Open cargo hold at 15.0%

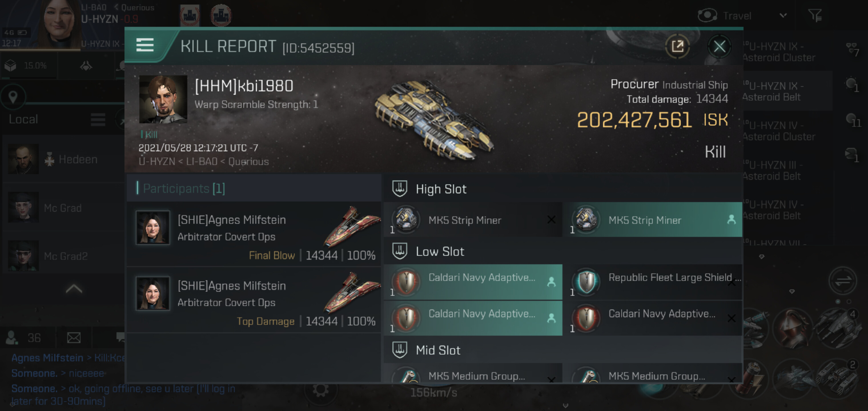click(26, 65)
